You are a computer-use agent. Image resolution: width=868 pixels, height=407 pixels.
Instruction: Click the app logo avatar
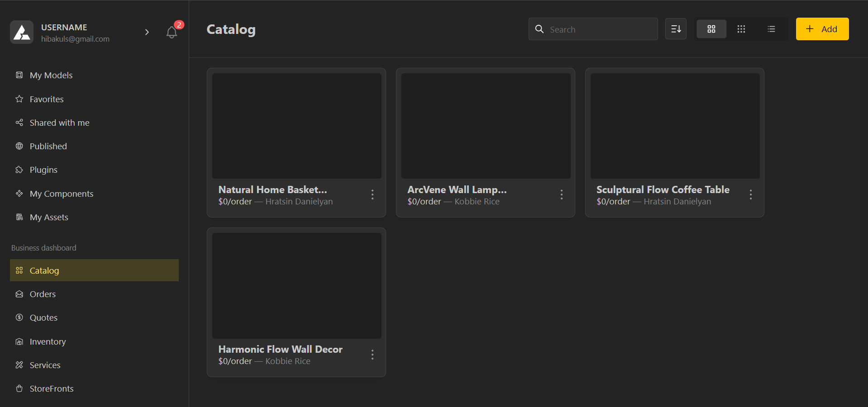22,32
